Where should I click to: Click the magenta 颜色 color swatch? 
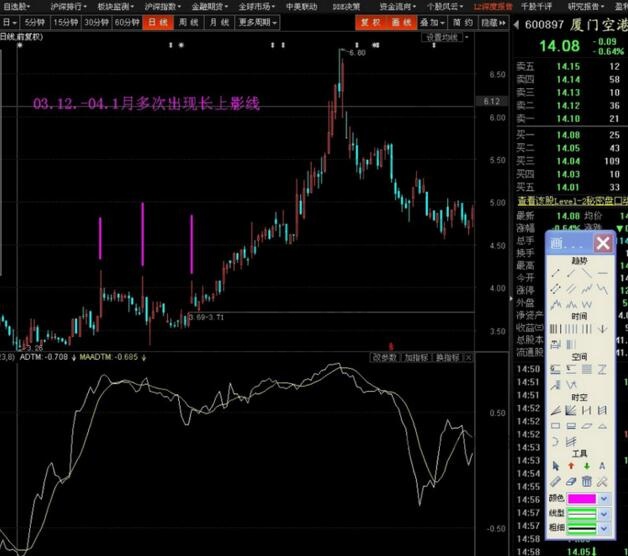(580, 498)
